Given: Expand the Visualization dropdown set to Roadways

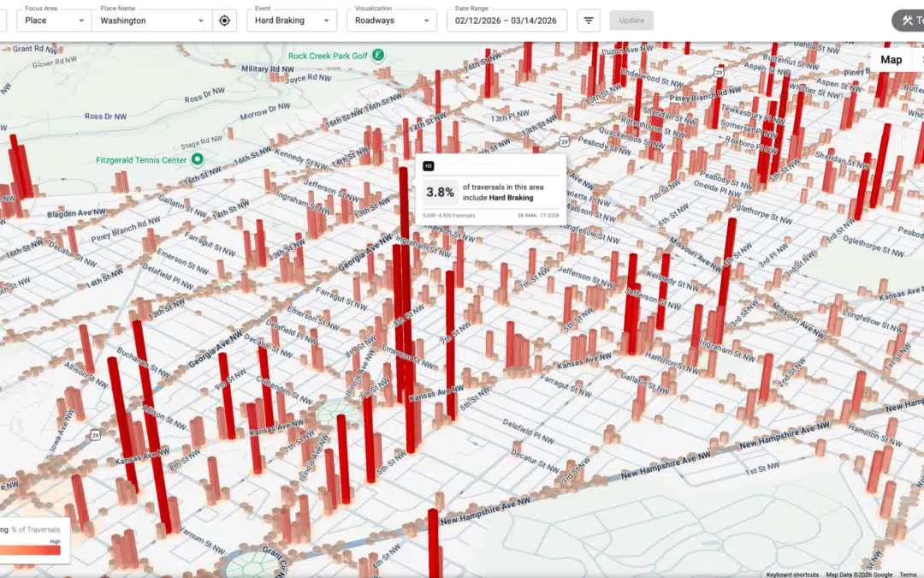Looking at the screenshot, I should (x=392, y=21).
